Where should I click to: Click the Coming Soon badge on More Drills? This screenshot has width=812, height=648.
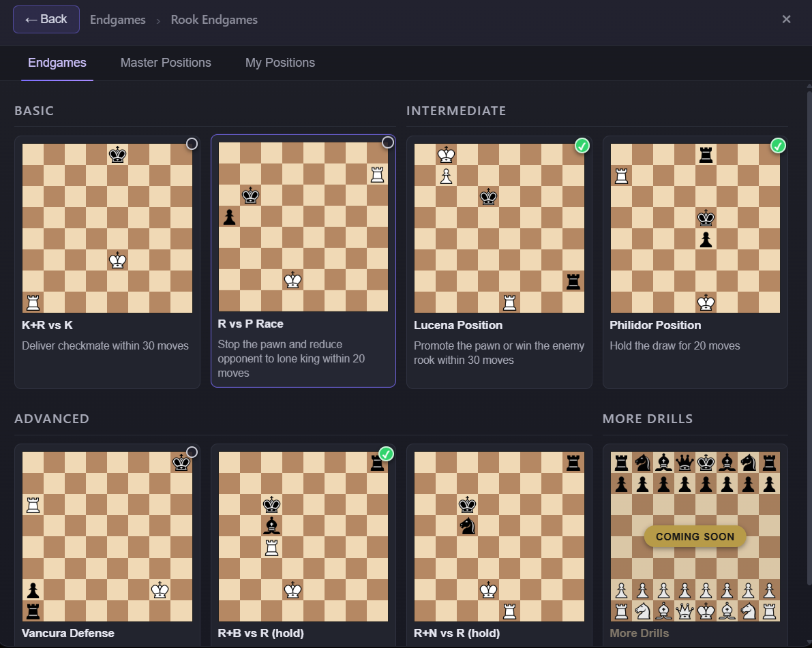695,536
